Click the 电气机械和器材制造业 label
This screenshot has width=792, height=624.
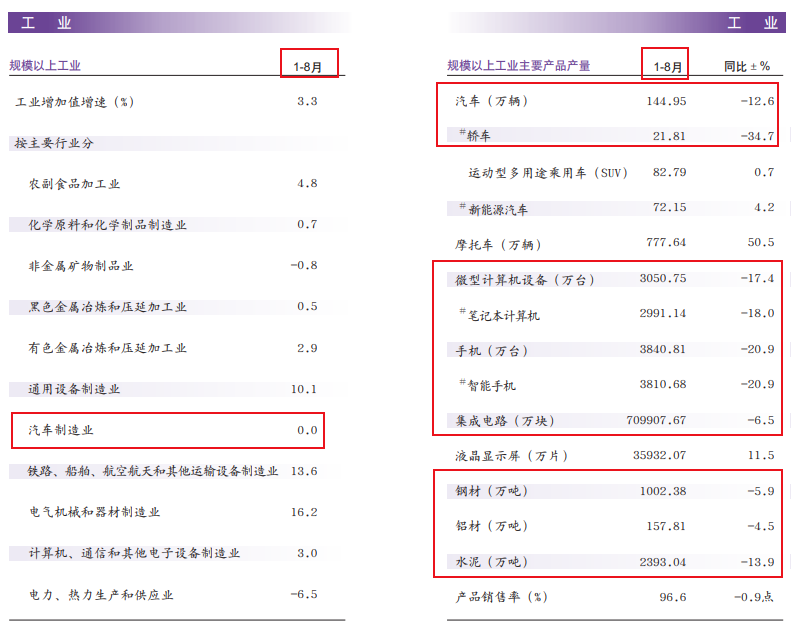point(94,512)
